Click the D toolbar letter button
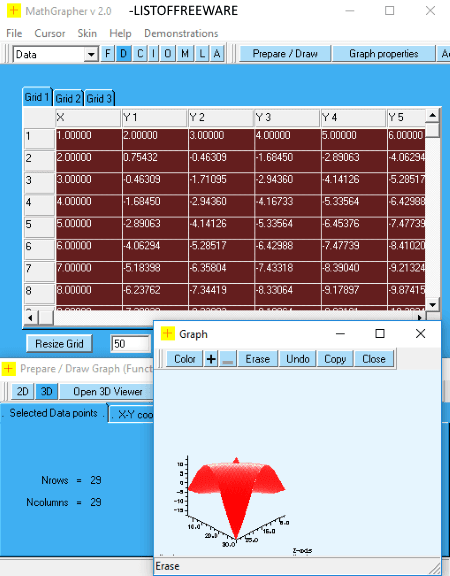The height and width of the screenshot is (576, 450). pos(123,54)
